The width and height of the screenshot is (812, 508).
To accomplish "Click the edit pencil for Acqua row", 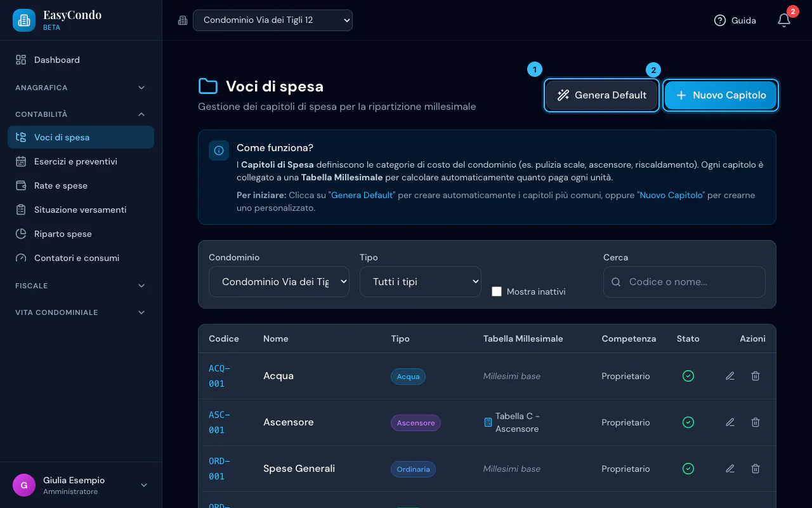I will tap(730, 376).
